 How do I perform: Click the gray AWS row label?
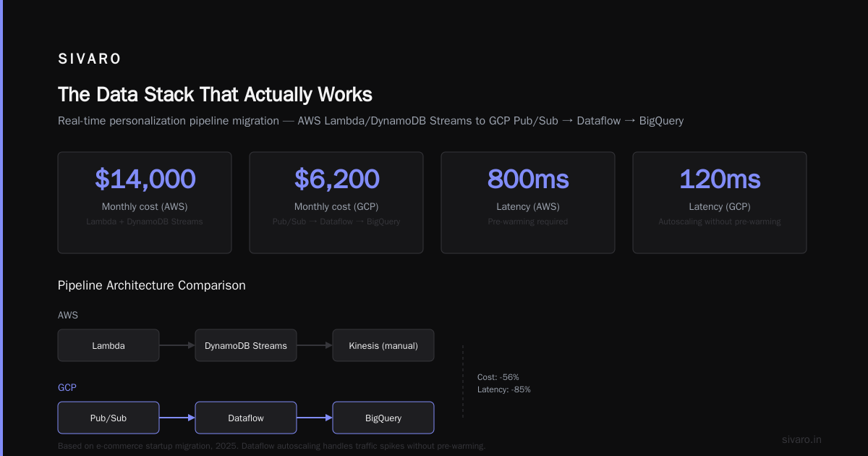tap(68, 316)
